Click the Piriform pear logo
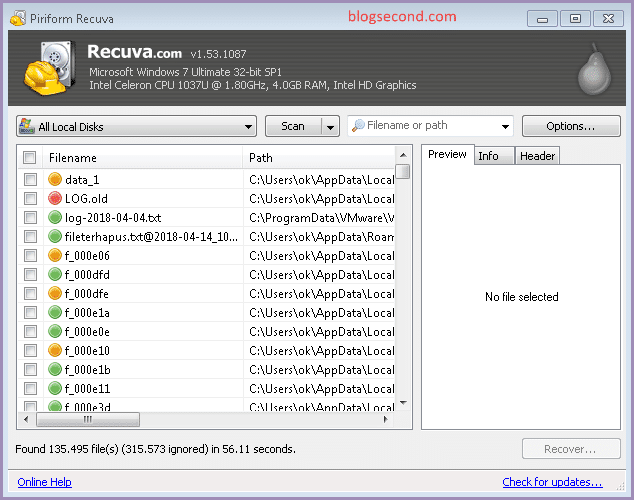634x500 pixels. 594,69
